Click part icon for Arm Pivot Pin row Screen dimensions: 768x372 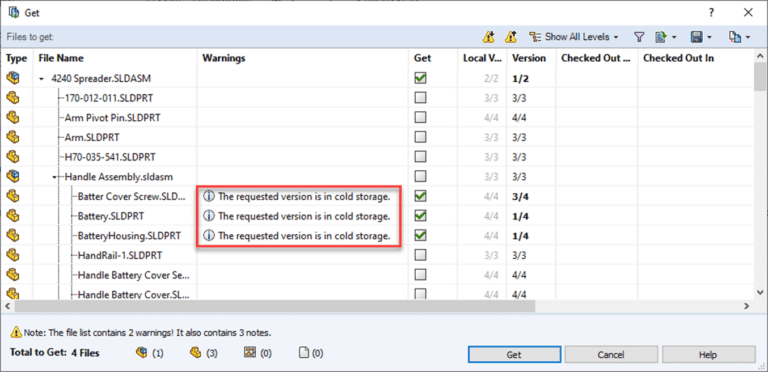point(12,117)
